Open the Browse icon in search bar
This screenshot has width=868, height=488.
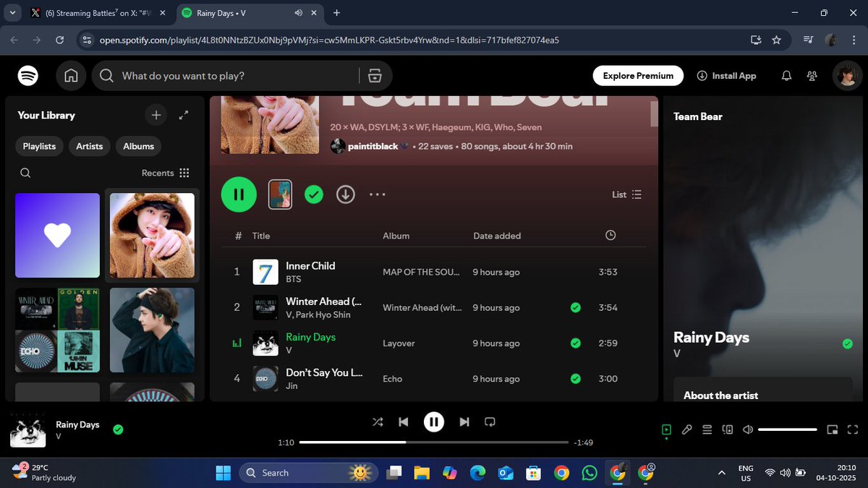click(375, 76)
